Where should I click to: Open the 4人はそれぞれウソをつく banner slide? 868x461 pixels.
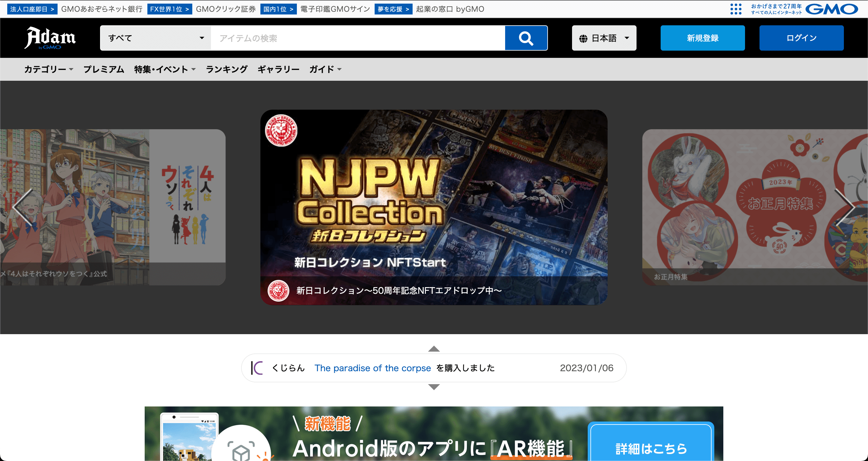tap(112, 207)
